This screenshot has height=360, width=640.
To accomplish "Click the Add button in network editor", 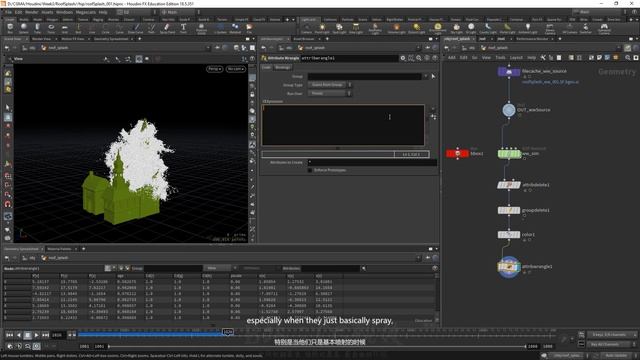I will click(451, 58).
